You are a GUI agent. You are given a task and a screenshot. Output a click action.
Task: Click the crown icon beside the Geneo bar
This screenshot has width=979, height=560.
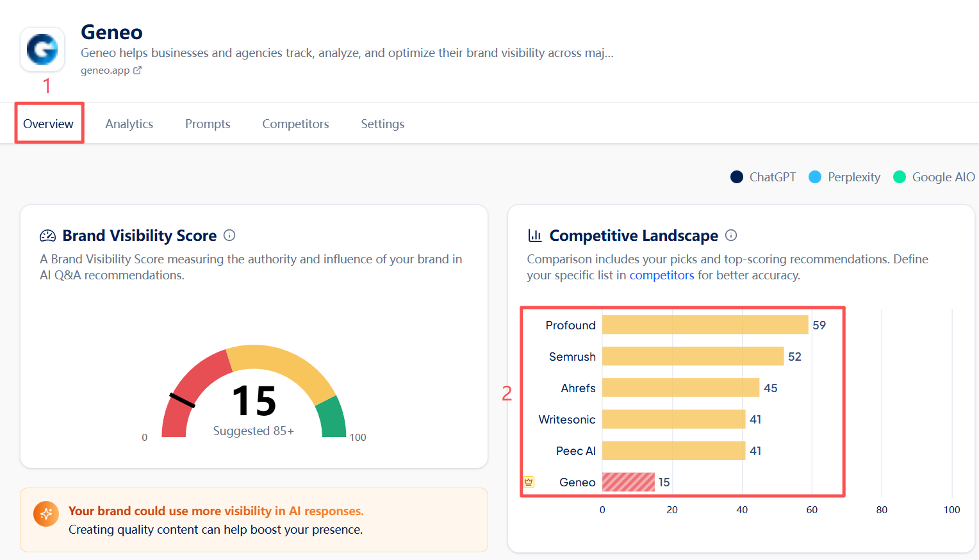pos(527,482)
